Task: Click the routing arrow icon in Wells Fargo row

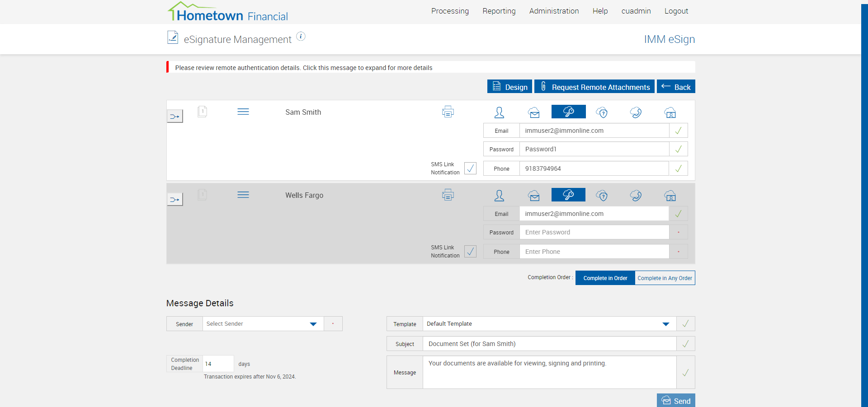Action: click(175, 199)
